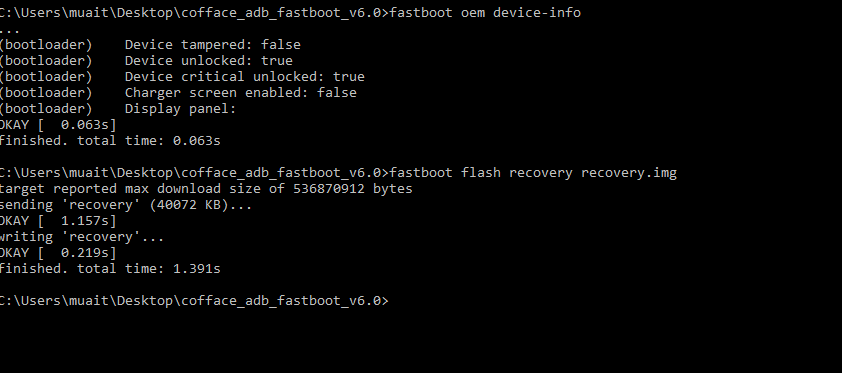
Task: Click the sending 'recovery' (40072 KB) line
Action: pyautogui.click(x=126, y=205)
